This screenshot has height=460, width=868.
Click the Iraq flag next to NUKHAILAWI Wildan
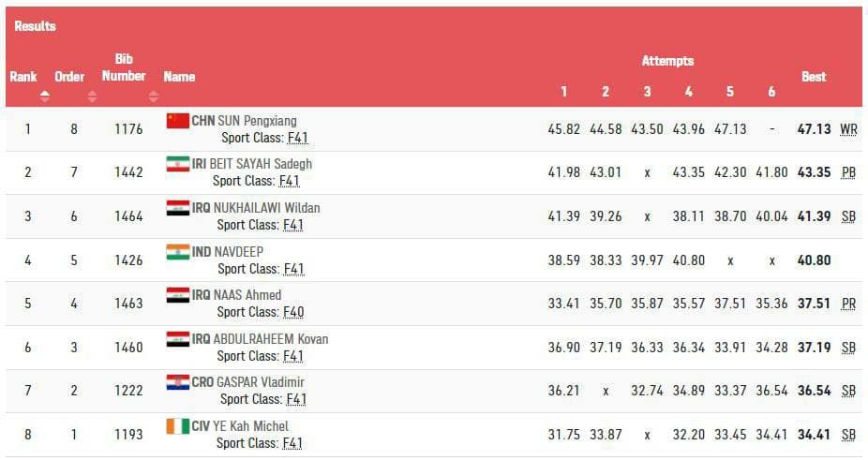177,207
